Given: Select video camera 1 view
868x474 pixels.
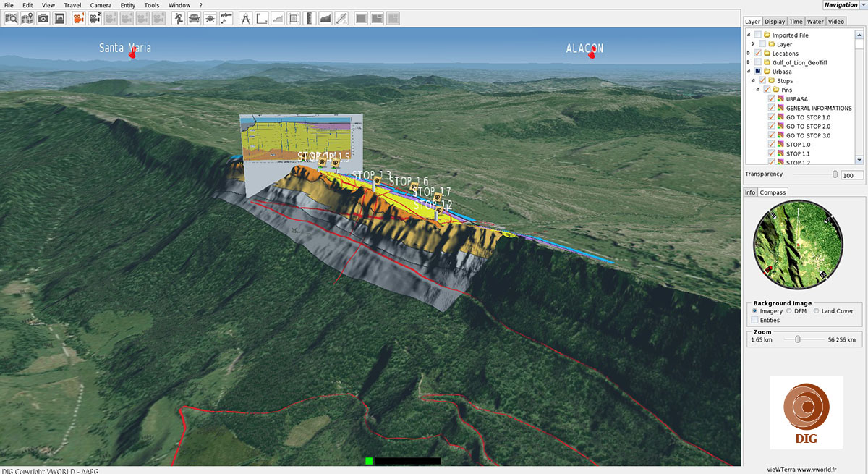Looking at the screenshot, I should coord(78,18).
